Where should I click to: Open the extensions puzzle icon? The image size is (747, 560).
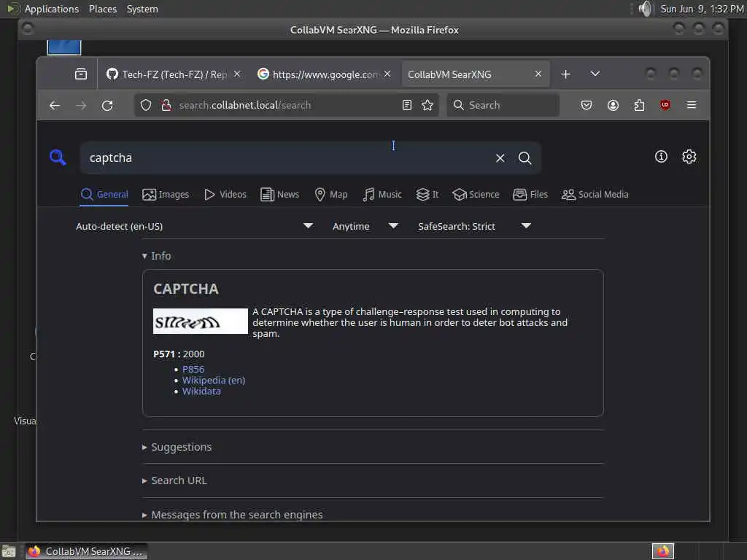point(639,105)
